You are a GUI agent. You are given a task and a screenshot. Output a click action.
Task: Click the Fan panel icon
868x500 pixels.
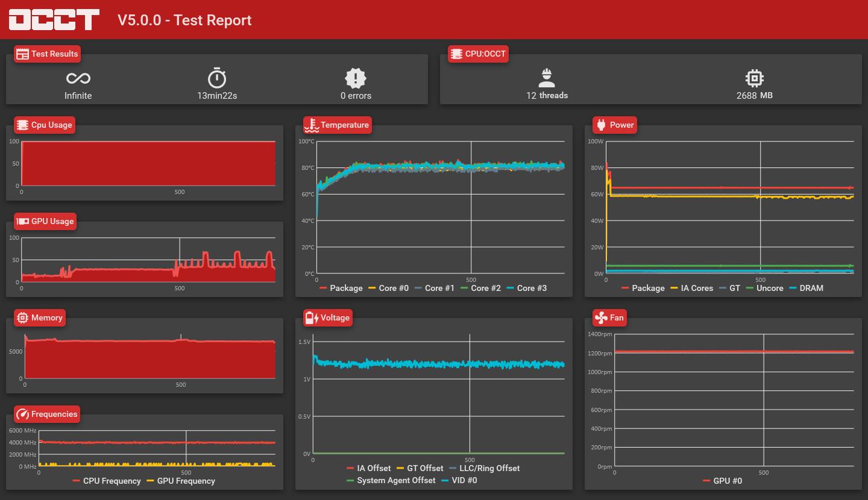(601, 318)
